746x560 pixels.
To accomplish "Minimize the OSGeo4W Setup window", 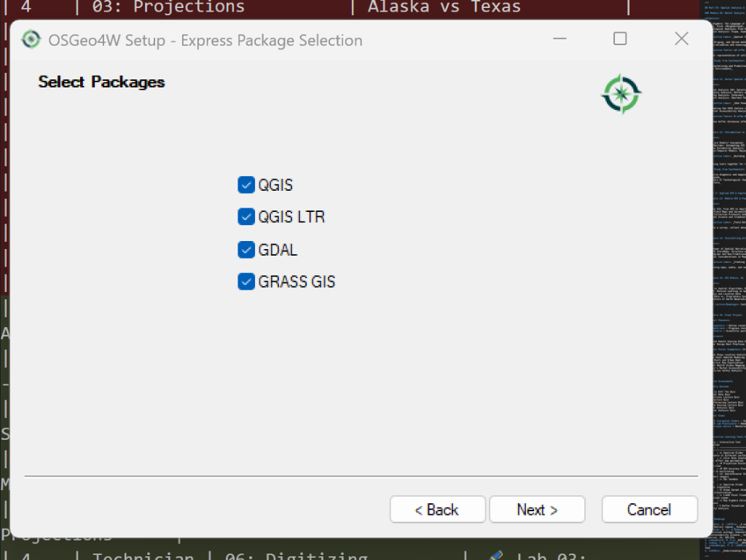I will click(x=558, y=39).
